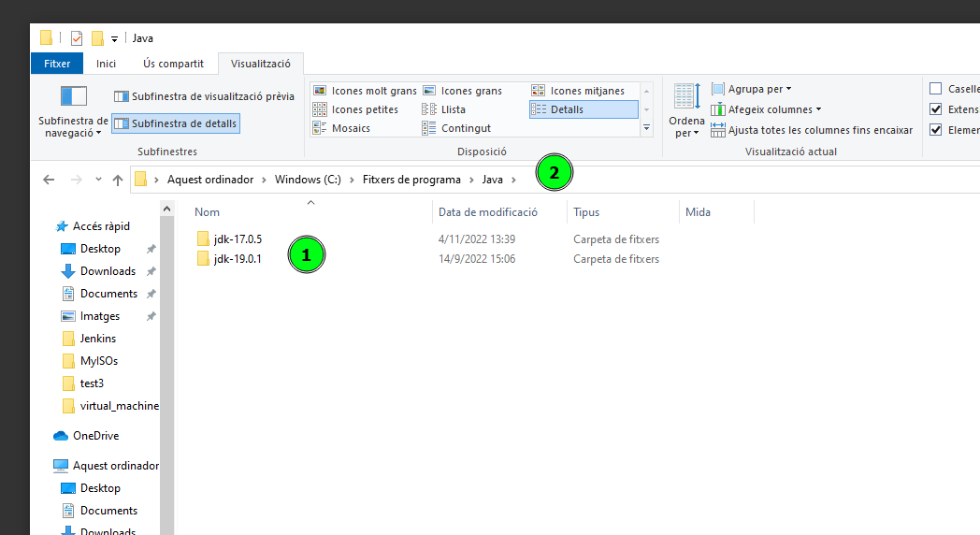
Task: Open the Ordena per menu
Action: 687,110
